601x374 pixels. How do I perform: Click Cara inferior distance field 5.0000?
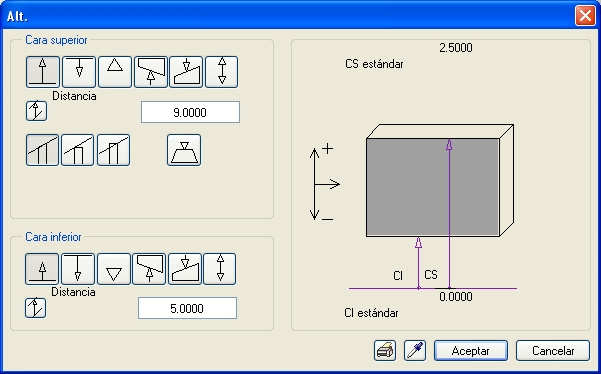(187, 308)
